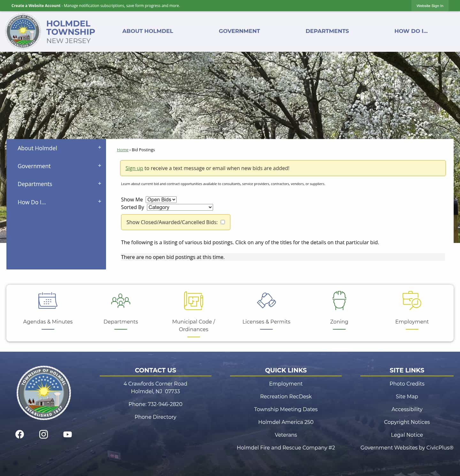Image resolution: width=460 pixels, height=476 pixels.
Task: Open the Employment briefcase icon
Action: (x=412, y=300)
